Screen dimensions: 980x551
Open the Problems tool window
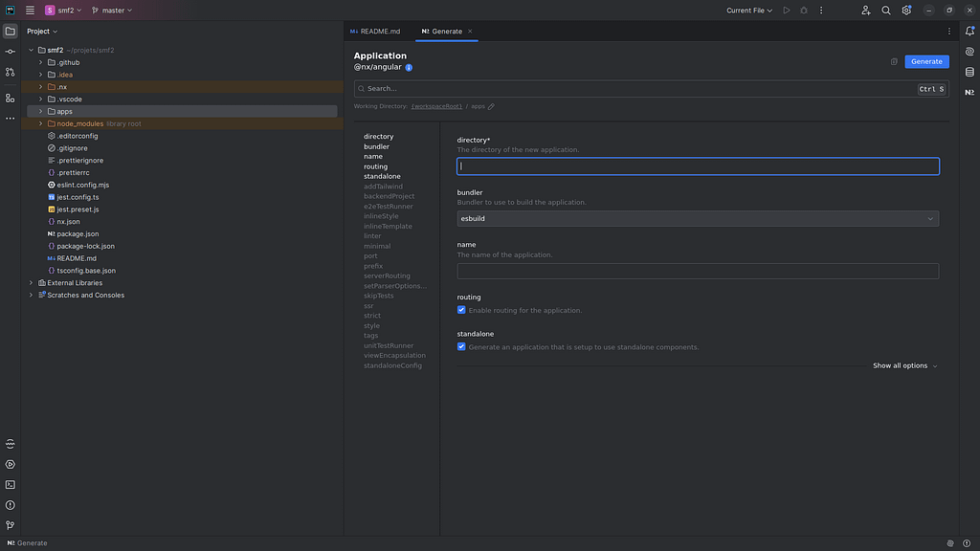click(10, 505)
